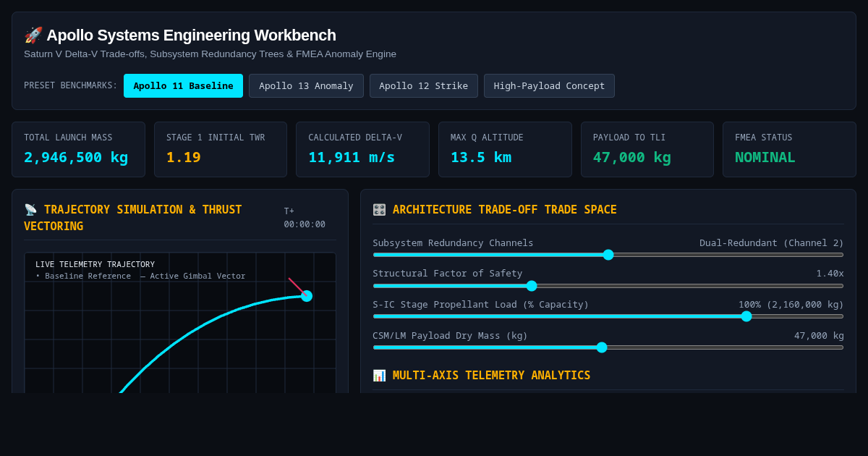Click the Subsystem Redundancy Channels slider

click(608, 255)
